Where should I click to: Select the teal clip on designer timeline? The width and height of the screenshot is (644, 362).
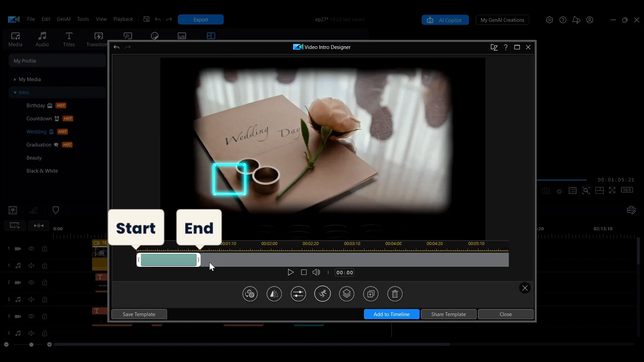(168, 260)
